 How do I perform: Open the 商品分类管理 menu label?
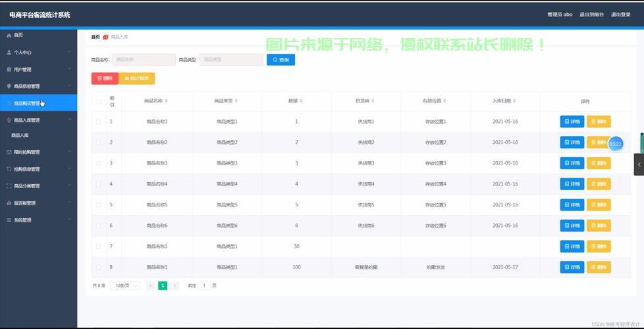pos(27,186)
